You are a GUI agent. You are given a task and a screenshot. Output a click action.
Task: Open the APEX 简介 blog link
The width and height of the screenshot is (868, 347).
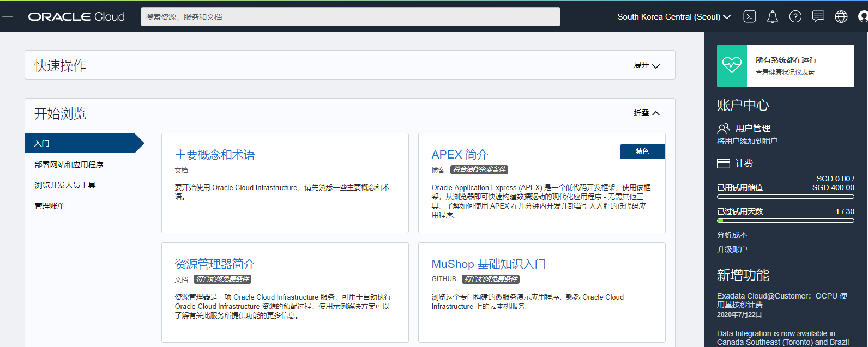(460, 155)
